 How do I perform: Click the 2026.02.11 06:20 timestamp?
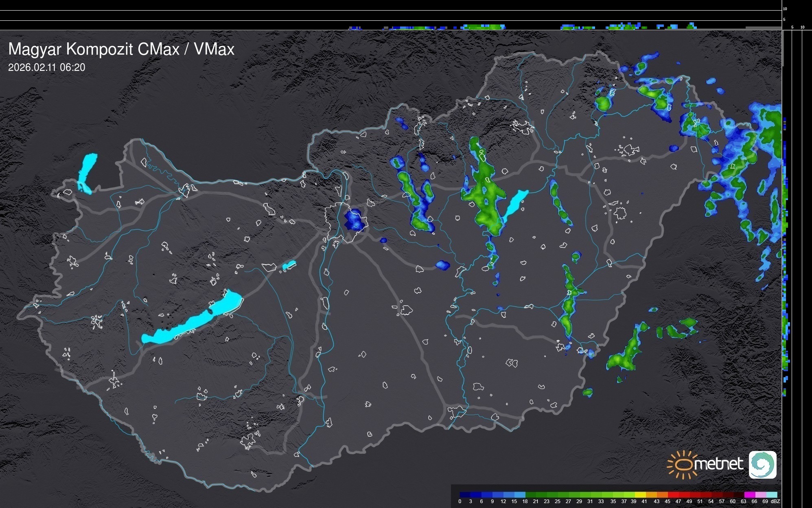[46, 68]
